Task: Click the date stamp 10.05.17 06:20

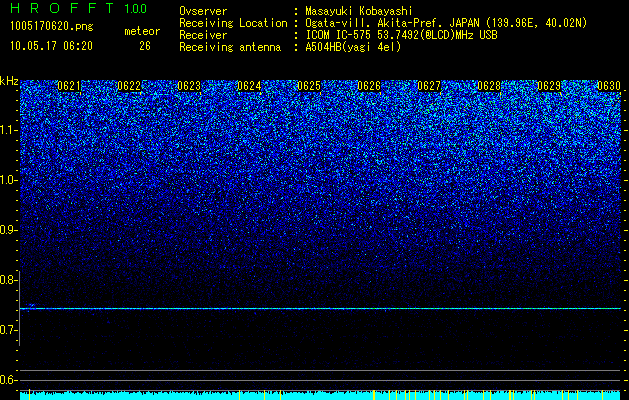Action: (51, 46)
